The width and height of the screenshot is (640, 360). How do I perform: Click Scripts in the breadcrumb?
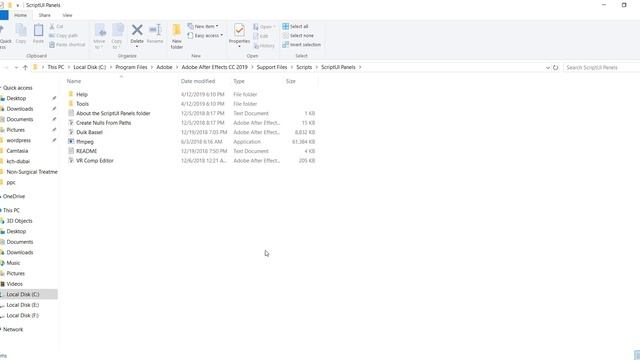(304, 67)
